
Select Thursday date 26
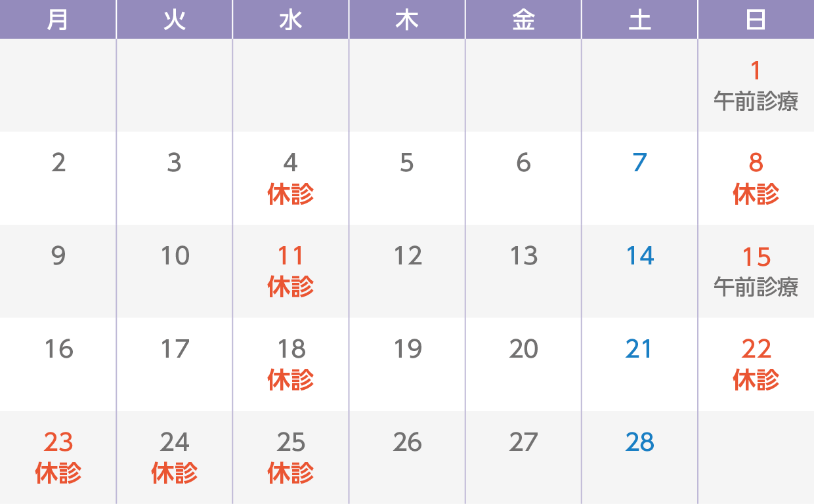[x=407, y=442]
